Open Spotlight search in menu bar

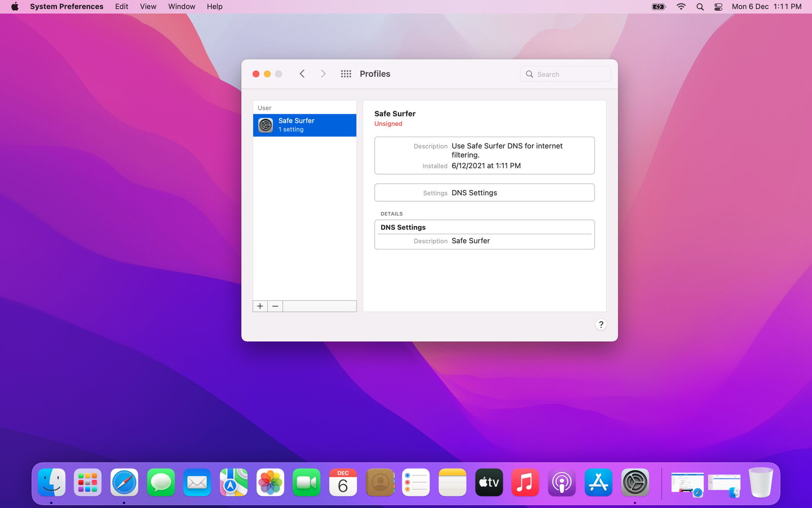click(x=700, y=7)
